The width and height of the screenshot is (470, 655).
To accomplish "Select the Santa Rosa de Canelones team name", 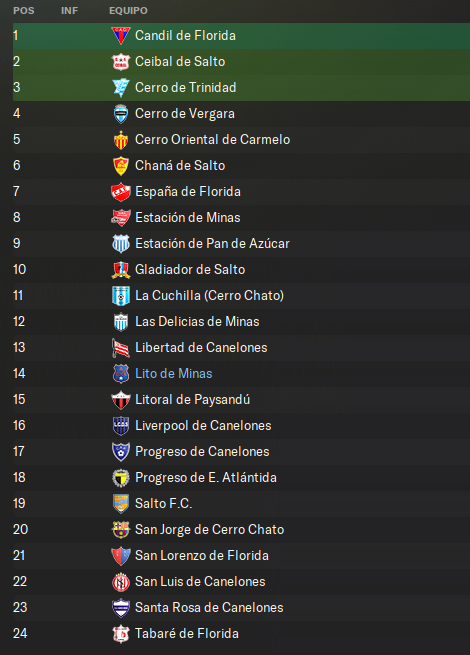I will pyautogui.click(x=209, y=607).
